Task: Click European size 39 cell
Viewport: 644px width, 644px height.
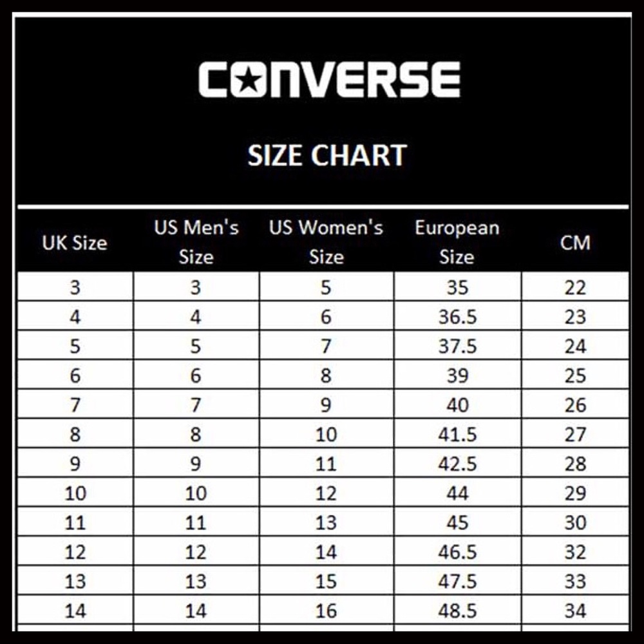Action: [x=457, y=375]
